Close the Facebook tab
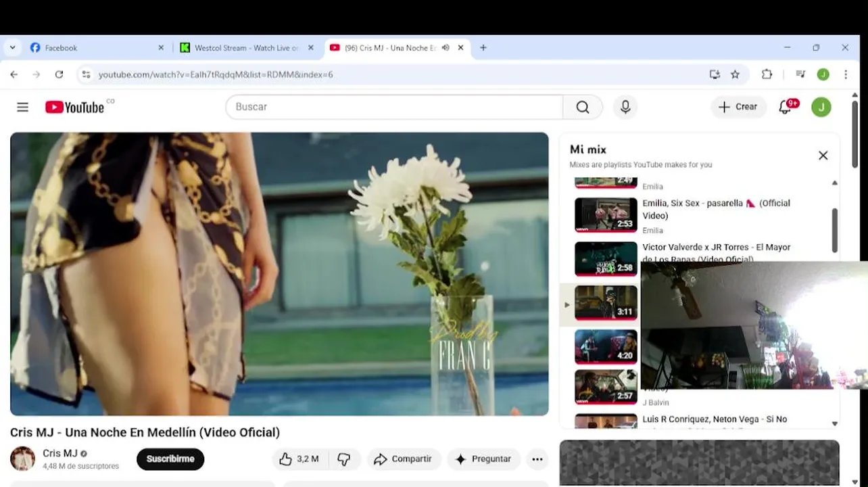868x487 pixels. 161,48
